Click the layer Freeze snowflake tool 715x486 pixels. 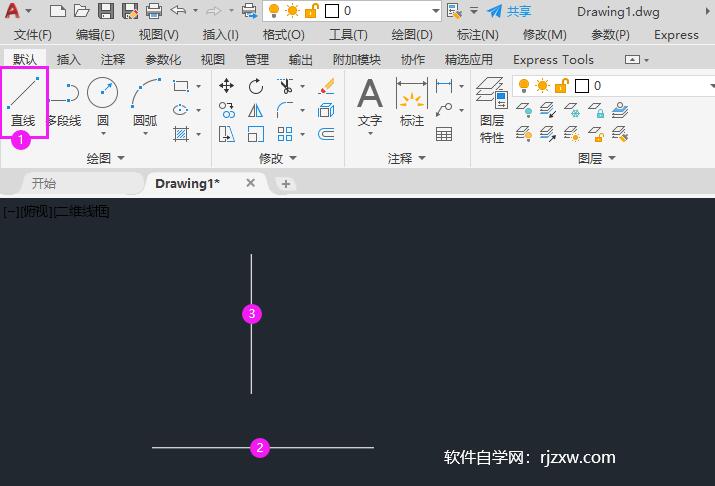[572, 110]
